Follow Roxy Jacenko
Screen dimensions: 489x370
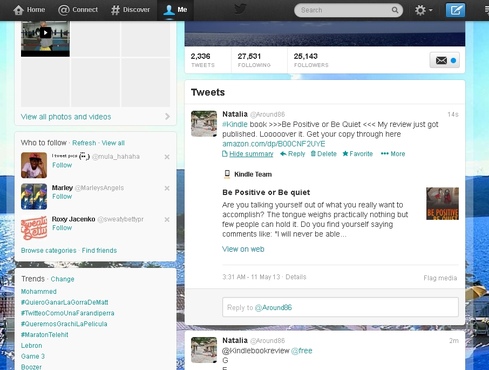(62, 228)
